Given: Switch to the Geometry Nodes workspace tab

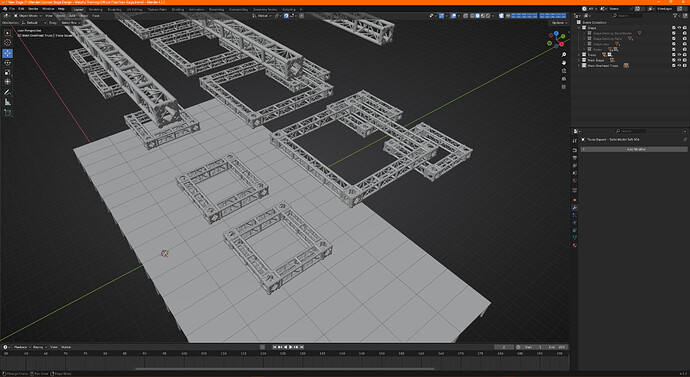Looking at the screenshot, I should click(265, 9).
